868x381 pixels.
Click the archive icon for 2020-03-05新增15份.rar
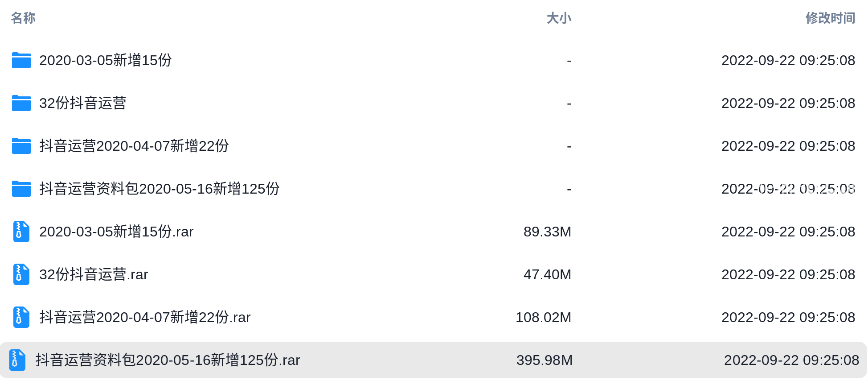(21, 232)
